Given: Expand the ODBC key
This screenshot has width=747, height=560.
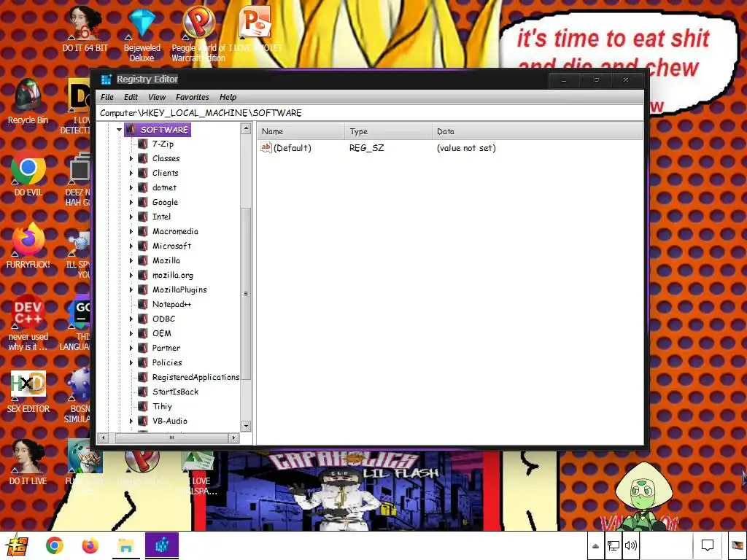Looking at the screenshot, I should [x=131, y=319].
